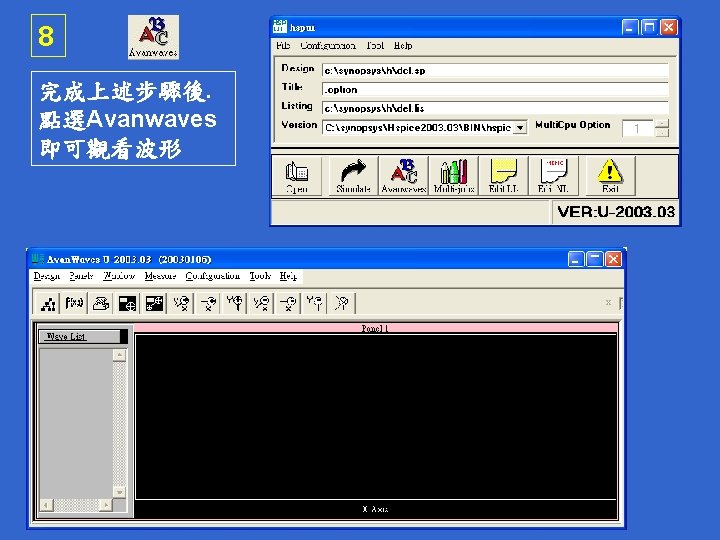Click the last zoom magnifier icon
This screenshot has width=720, height=540.
(341, 303)
